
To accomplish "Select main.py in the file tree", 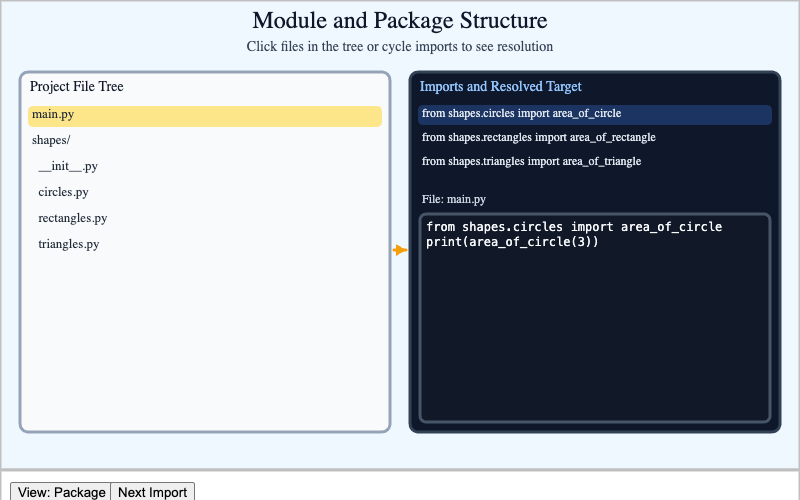I will tap(204, 115).
